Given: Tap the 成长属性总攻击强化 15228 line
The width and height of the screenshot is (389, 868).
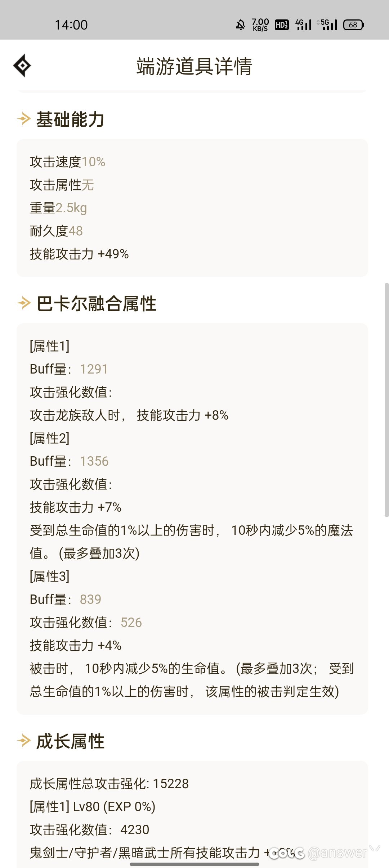Looking at the screenshot, I should pyautogui.click(x=109, y=784).
